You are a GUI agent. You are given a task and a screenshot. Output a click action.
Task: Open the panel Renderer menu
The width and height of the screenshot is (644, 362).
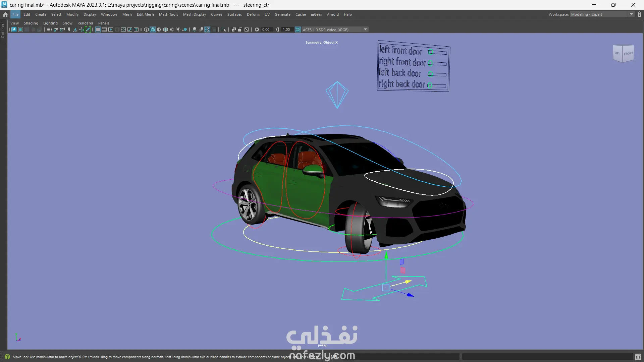click(x=85, y=23)
